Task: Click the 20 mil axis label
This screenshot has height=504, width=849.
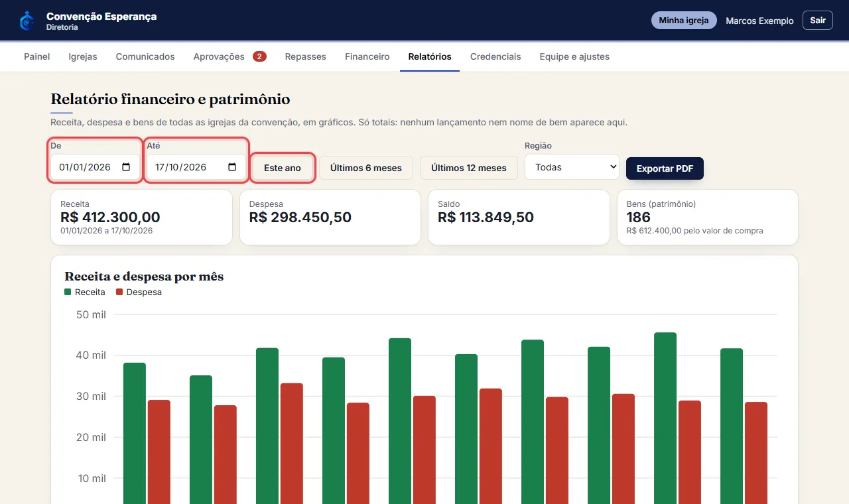Action: click(92, 438)
